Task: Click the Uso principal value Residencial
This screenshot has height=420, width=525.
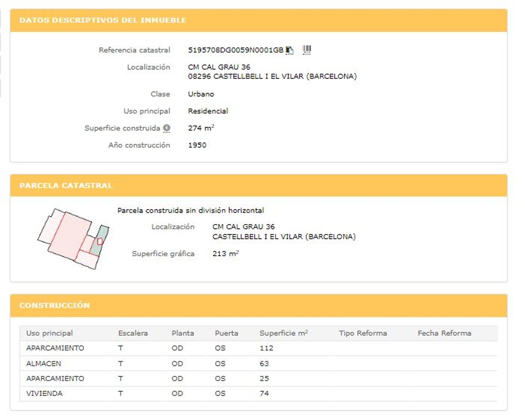Action: [x=208, y=111]
